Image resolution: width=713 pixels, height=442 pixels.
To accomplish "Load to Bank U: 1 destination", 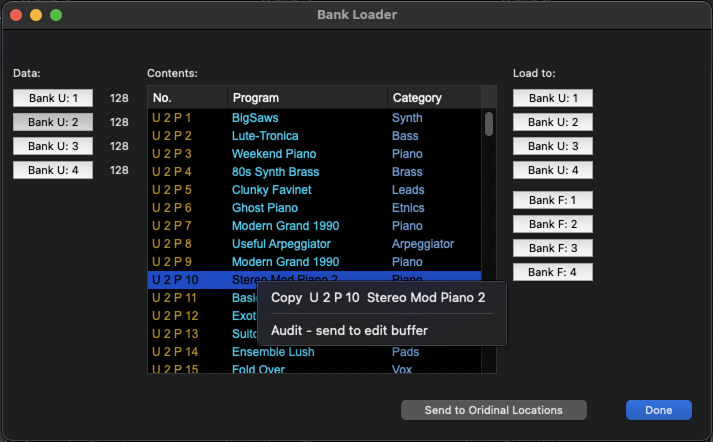I will [x=553, y=98].
